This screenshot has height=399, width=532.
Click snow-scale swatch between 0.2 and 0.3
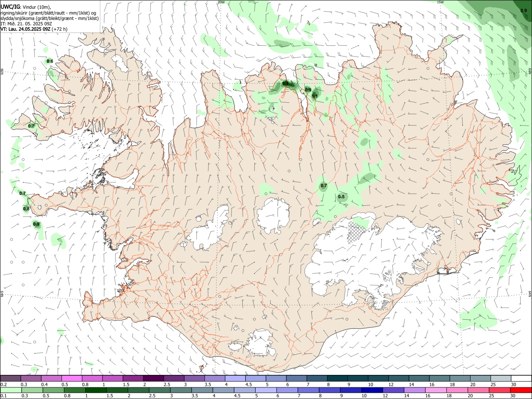pyautogui.click(x=11, y=378)
